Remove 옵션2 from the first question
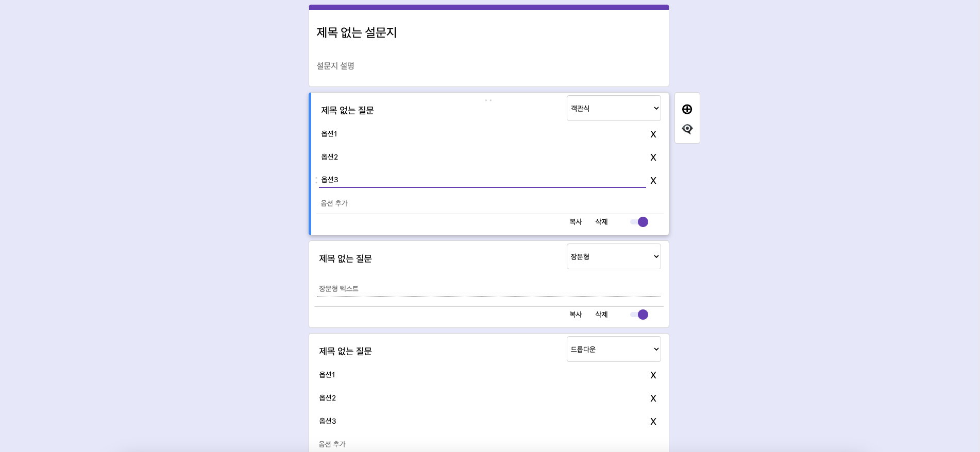The height and width of the screenshot is (452, 980). coord(653,157)
